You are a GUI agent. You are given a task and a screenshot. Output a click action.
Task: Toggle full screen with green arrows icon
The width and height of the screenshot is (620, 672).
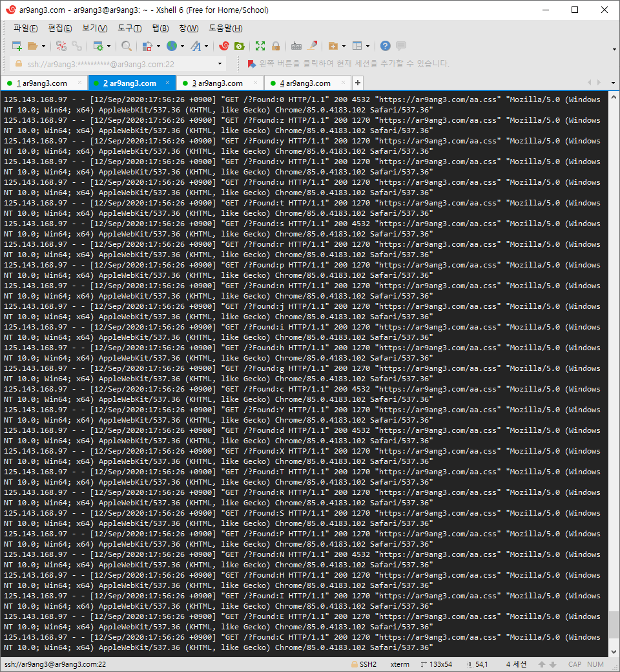(260, 46)
